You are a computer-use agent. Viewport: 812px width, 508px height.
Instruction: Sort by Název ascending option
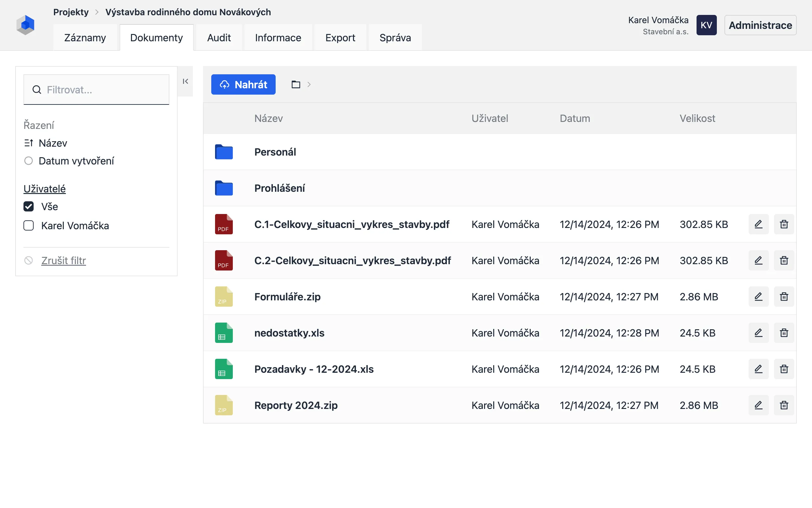tap(46, 143)
